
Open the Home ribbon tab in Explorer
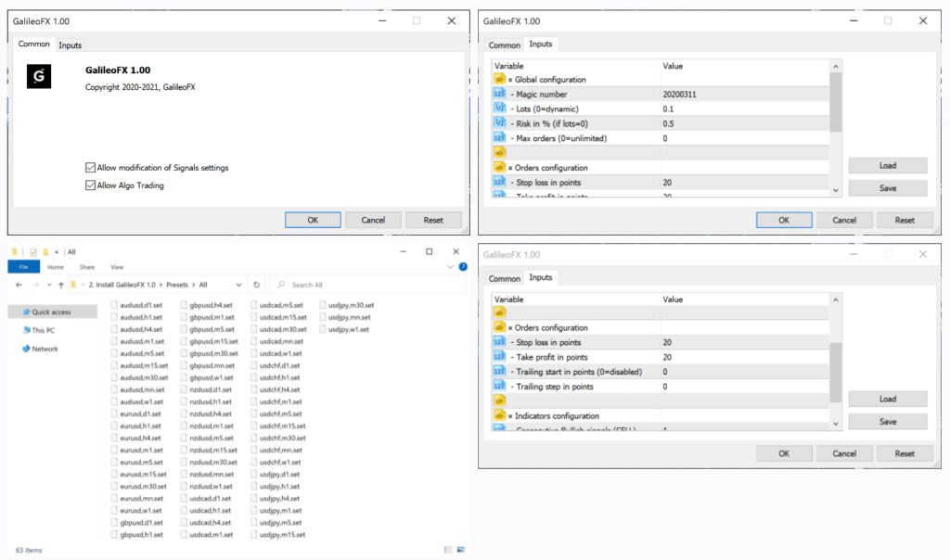56,267
